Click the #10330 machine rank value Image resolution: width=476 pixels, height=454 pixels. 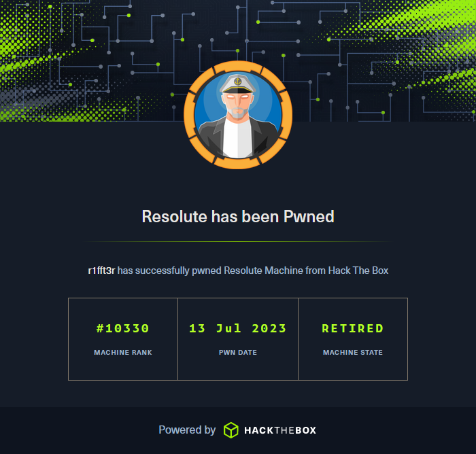(122, 328)
